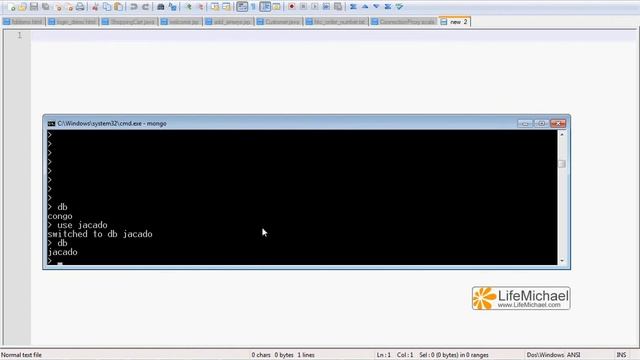The image size is (640, 360).
Task: Click the final 'jacado' output line
Action: (x=62, y=252)
